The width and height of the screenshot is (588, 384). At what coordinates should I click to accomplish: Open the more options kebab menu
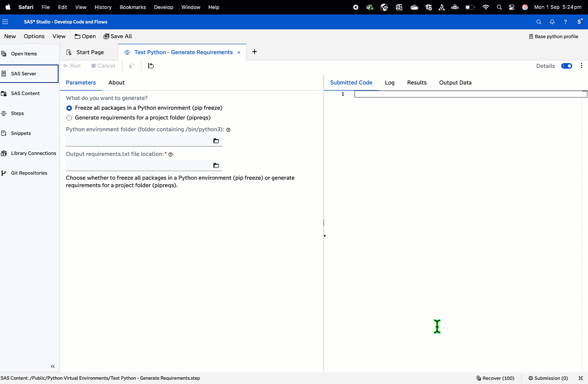[x=581, y=66]
